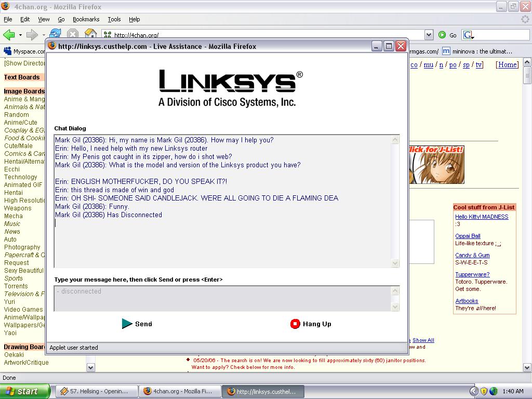Open the Forward button history dropdown
Viewport: 532px width, 399px height.
[x=44, y=35]
